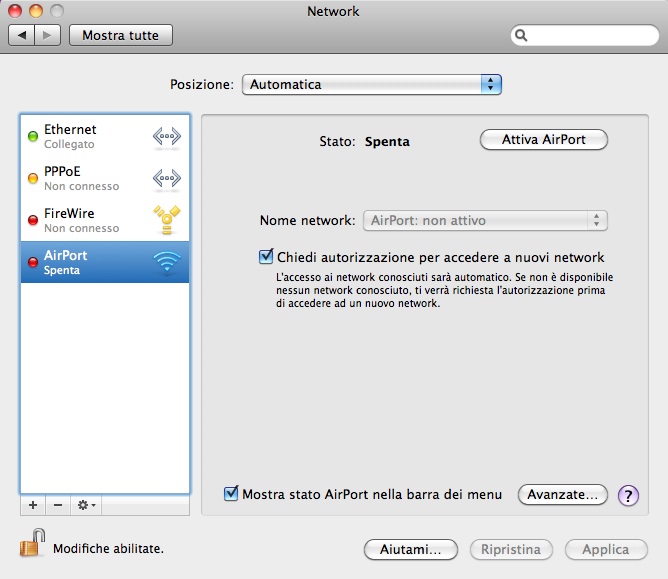
Task: Open the Avanzate settings button
Action: (x=562, y=495)
